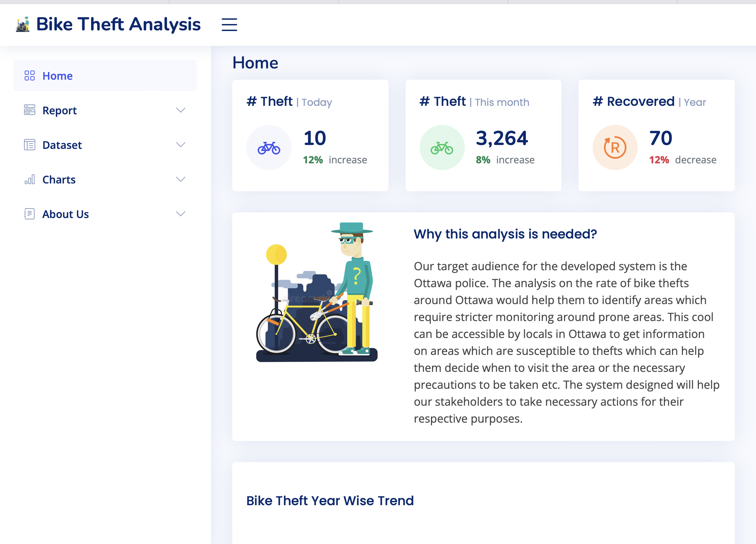The image size is (756, 544).
Task: Open the About Us sidebar label
Action: [66, 214]
